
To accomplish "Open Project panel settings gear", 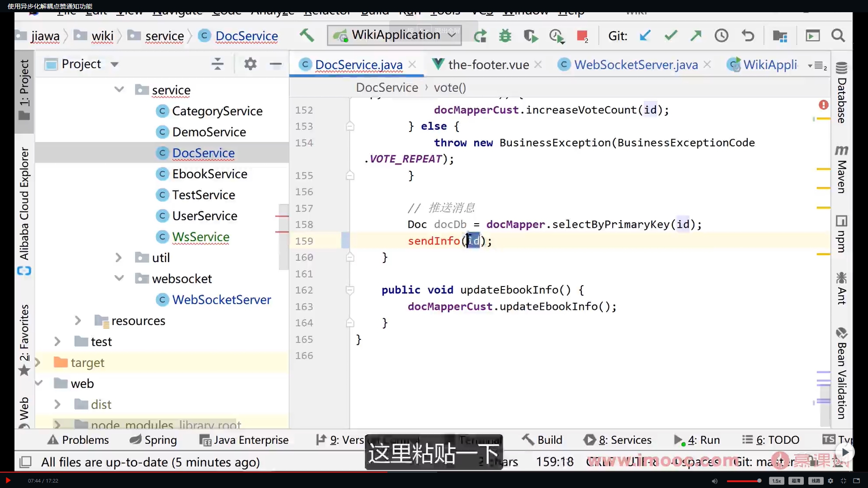I will click(250, 64).
